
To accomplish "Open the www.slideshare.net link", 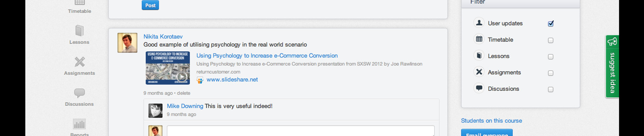I will [232, 80].
